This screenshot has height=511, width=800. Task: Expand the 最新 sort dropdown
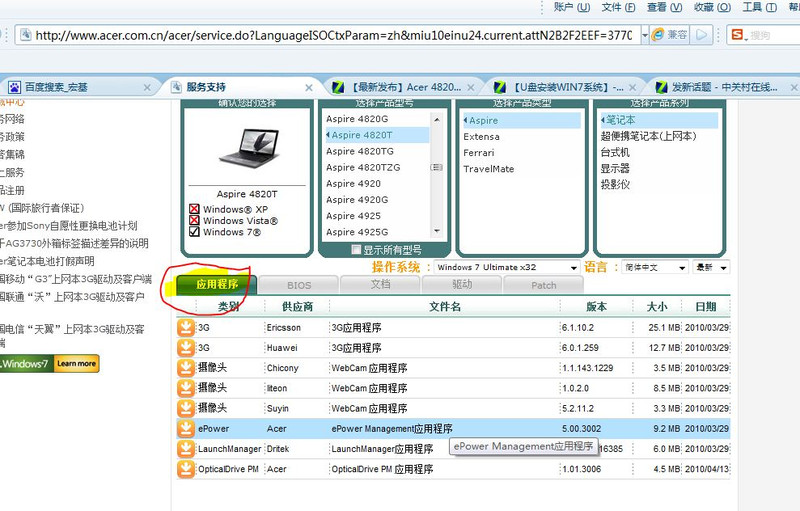[723, 267]
